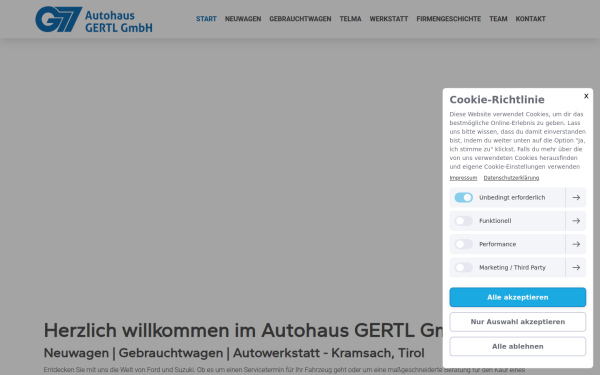Open the FIRMENGESCHICHTE menu item

449,19
